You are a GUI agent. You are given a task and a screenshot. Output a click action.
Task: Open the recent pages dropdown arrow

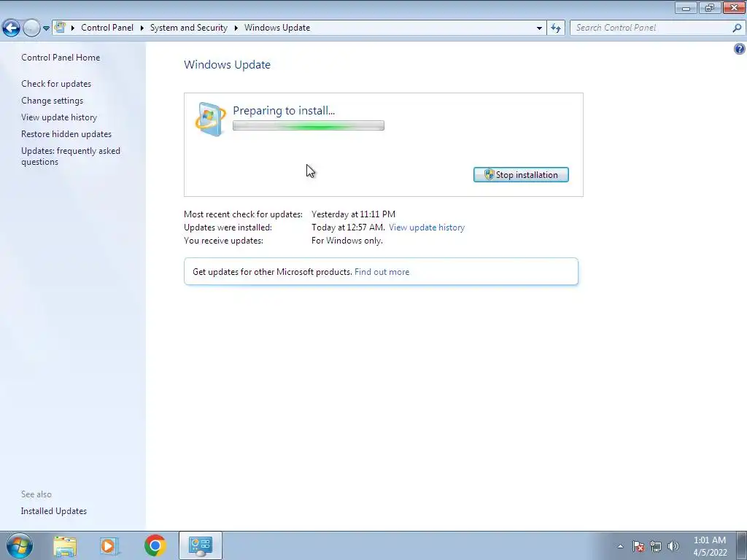pos(46,28)
